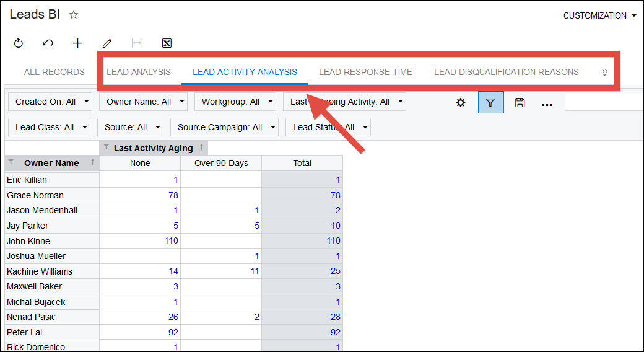
Task: Export to Excel using the toolbar icon
Action: [167, 43]
